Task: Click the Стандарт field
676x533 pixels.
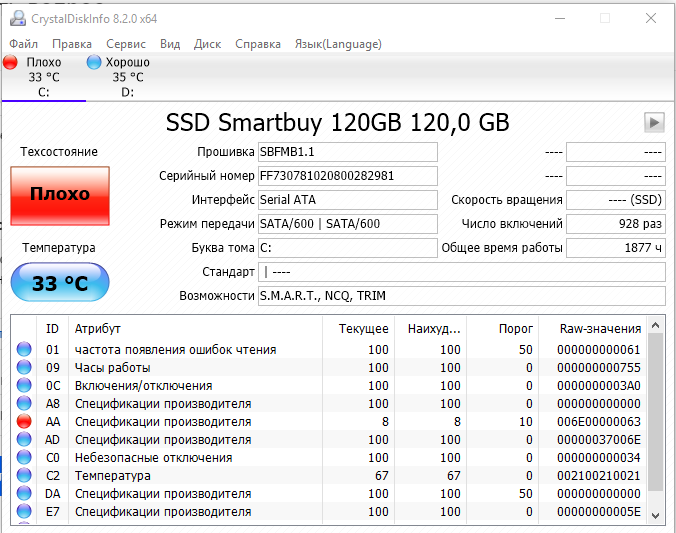Action: coord(462,272)
